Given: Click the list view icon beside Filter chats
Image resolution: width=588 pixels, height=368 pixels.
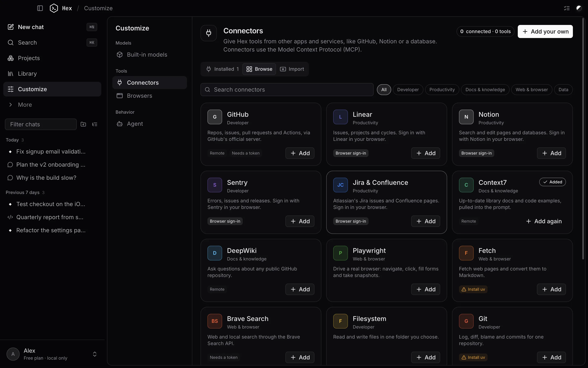Looking at the screenshot, I should tap(95, 124).
